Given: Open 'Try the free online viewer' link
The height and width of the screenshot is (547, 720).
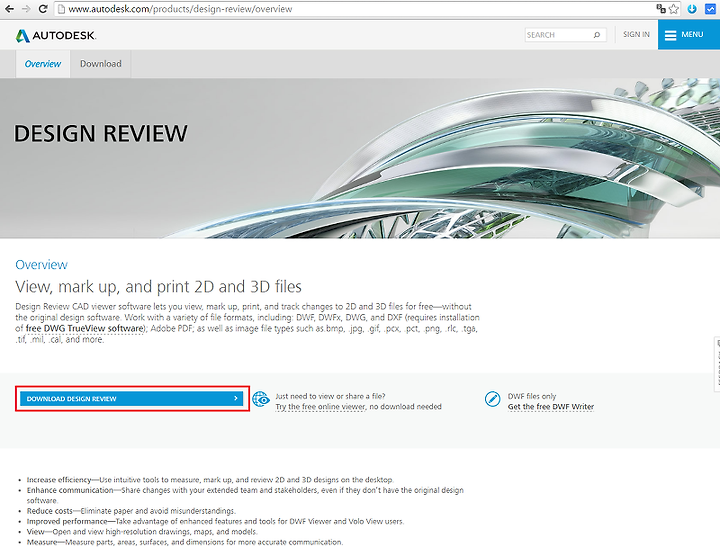Looking at the screenshot, I should click(x=320, y=407).
